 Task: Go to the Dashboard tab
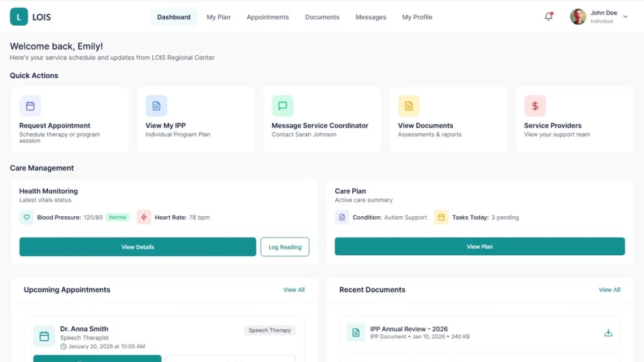[174, 17]
